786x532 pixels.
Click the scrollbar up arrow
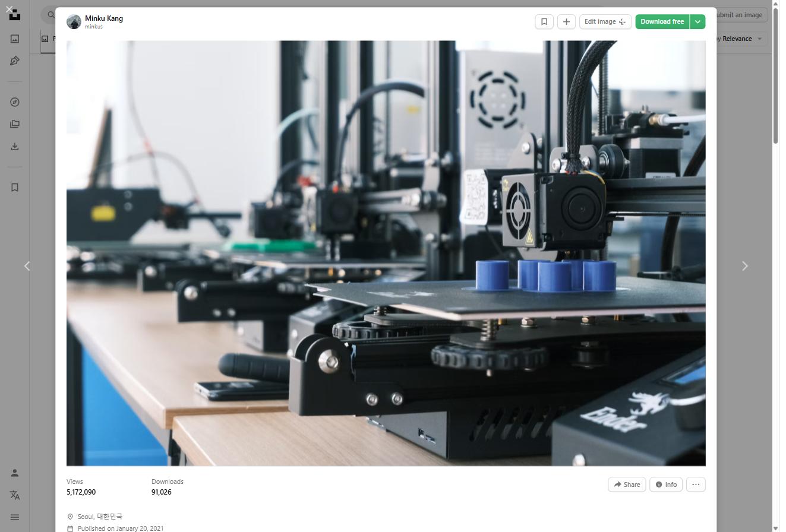pos(775,4)
